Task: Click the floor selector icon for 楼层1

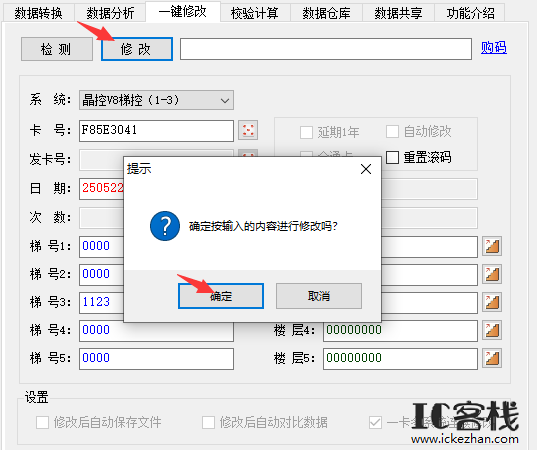Action: (x=492, y=246)
